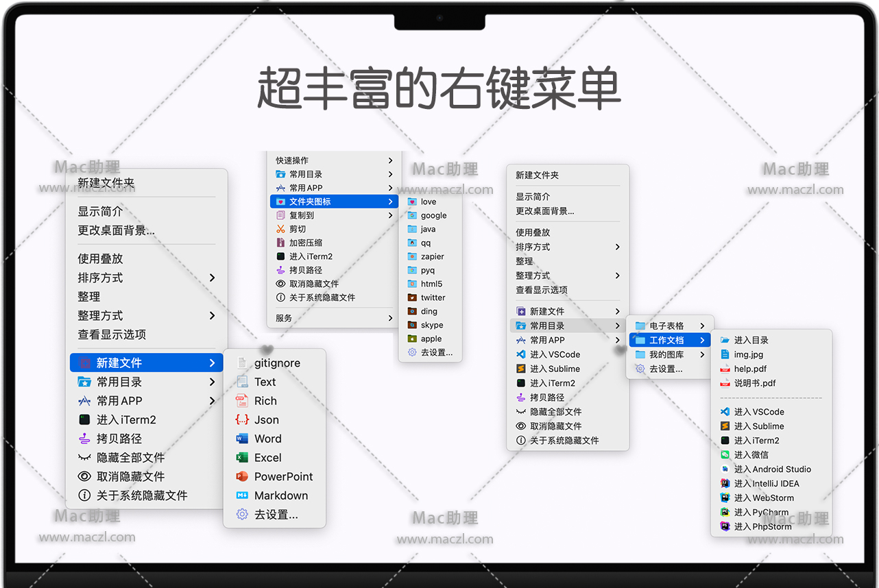Expand the 电子表格 folder submenu
879x588 pixels.
[x=702, y=326]
